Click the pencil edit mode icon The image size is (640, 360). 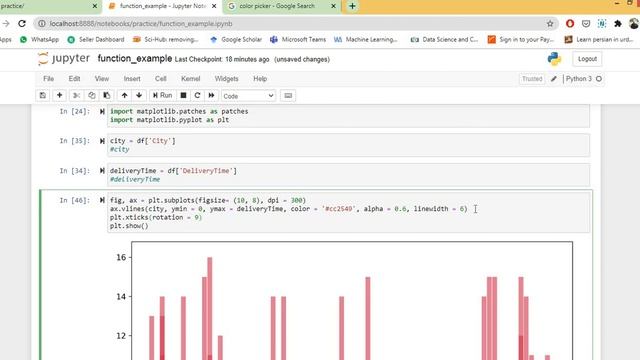pyautogui.click(x=554, y=79)
